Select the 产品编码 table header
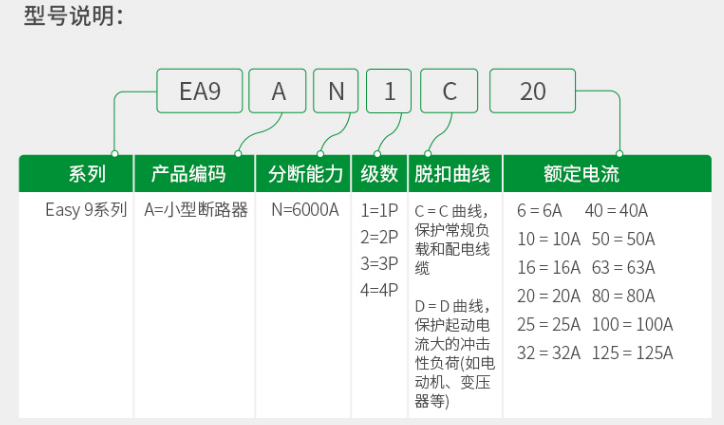The height and width of the screenshot is (425, 724). pyautogui.click(x=194, y=174)
